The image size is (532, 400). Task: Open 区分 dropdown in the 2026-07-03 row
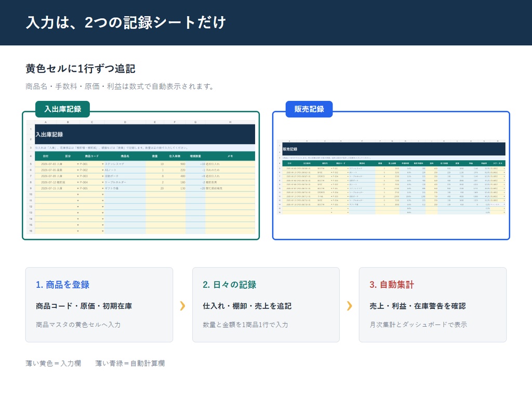click(x=78, y=164)
